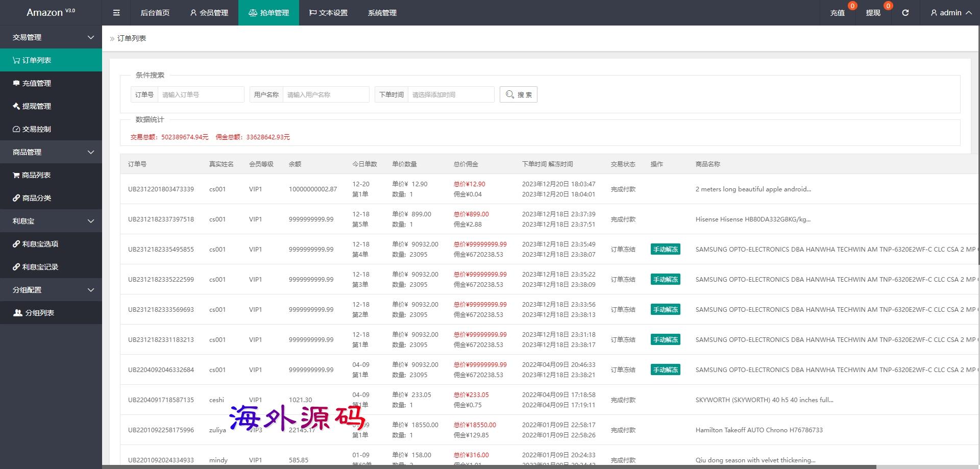Click the 订单列表 breadcrumb
This screenshot has height=469, width=980.
click(132, 38)
